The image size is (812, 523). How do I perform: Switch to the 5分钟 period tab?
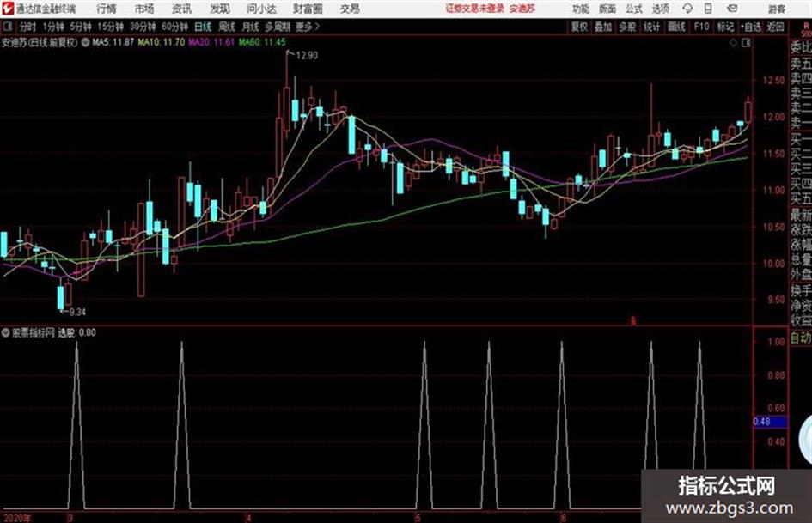pyautogui.click(x=80, y=27)
